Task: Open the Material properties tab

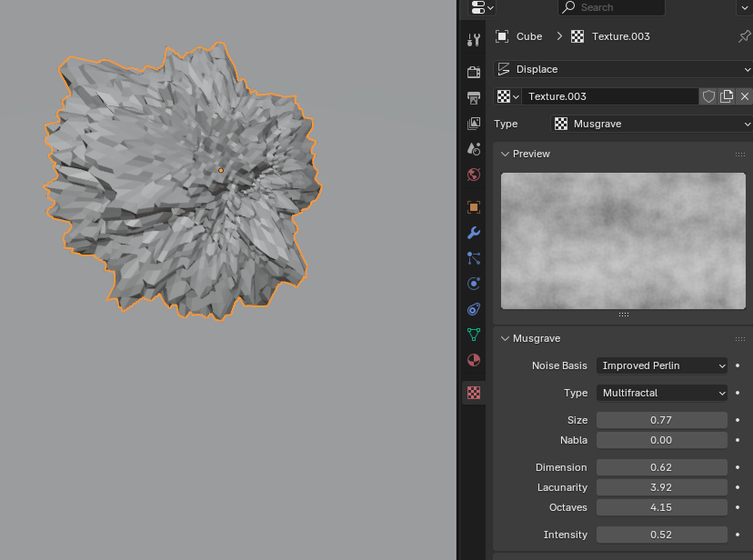Action: (473, 360)
